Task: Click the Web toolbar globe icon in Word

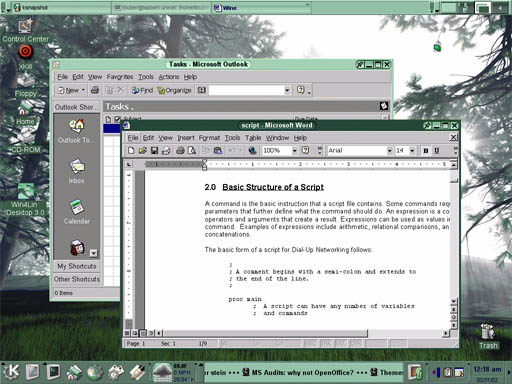Action: [252, 151]
